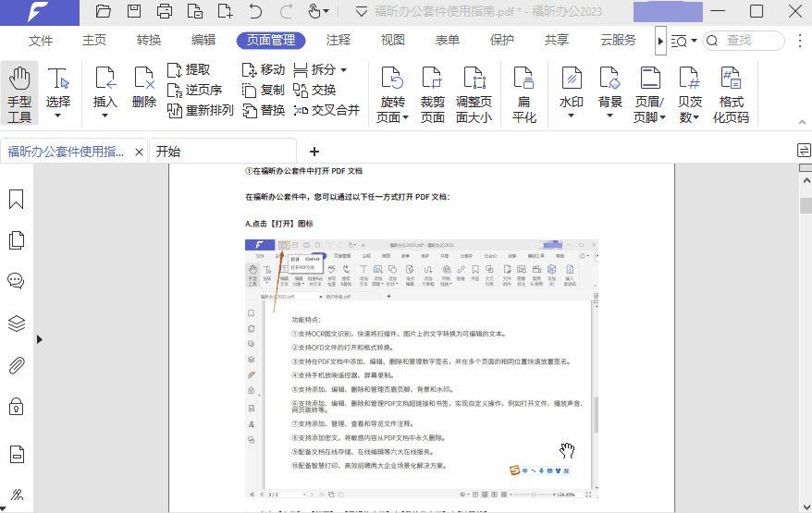Click Swap pages (交换)
Image resolution: width=812 pixels, height=513 pixels.
(314, 90)
